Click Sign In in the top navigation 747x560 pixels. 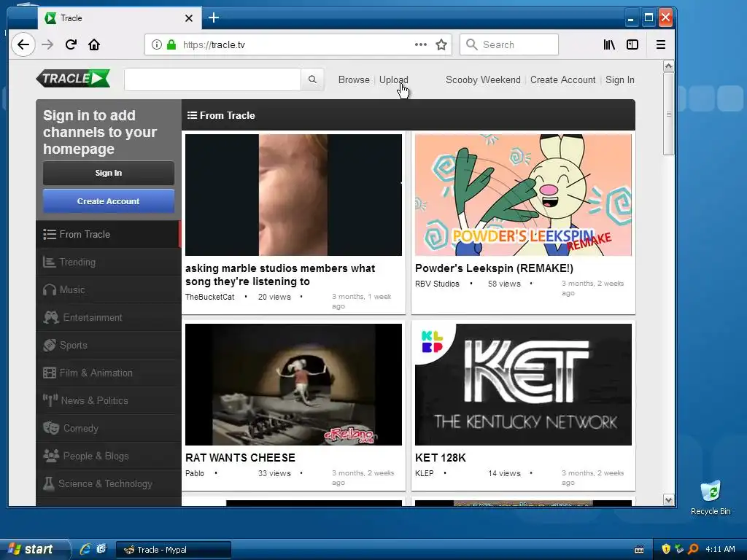pos(620,80)
